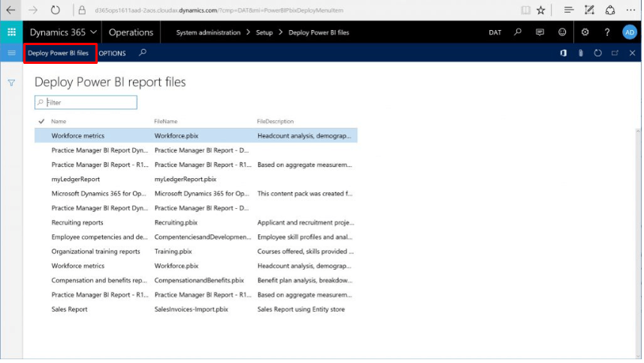Click System administration breadcrumb
Viewport: 644px width, 363px height.
[x=208, y=32]
